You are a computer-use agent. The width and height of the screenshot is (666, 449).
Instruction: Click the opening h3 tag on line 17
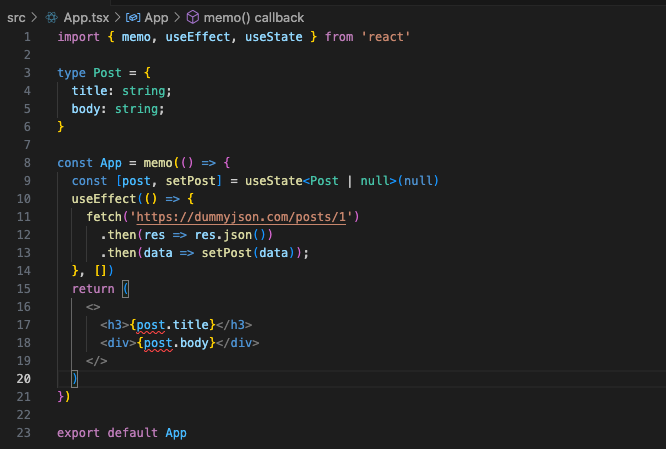115,325
